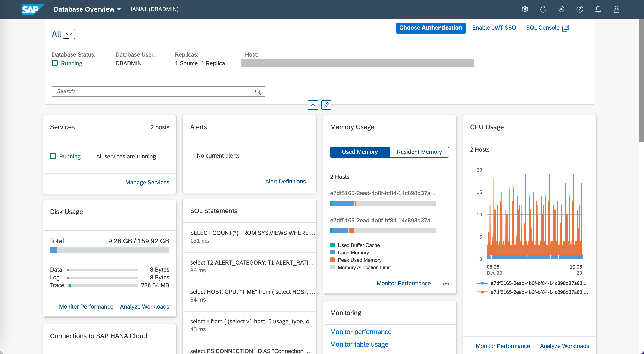Click the Choose Authentication button
This screenshot has height=354, width=644.
431,28
